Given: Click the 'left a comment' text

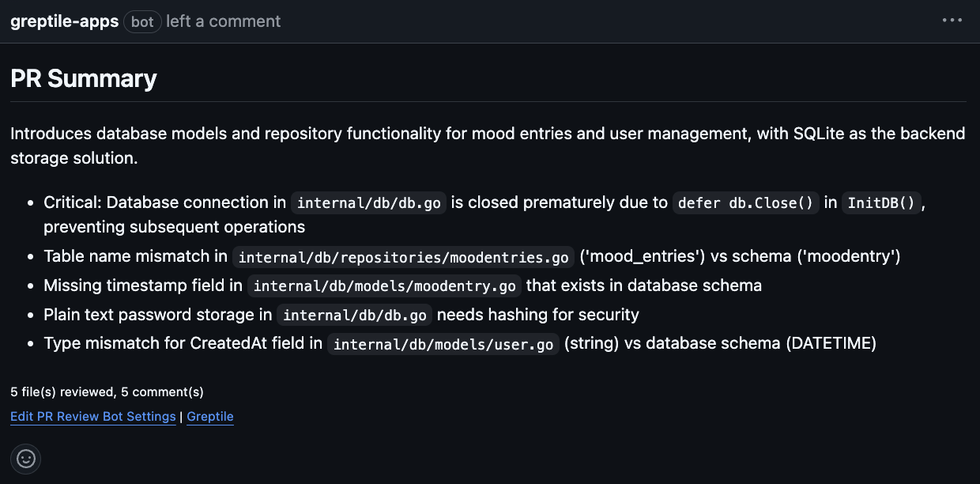Looking at the screenshot, I should coord(224,21).
